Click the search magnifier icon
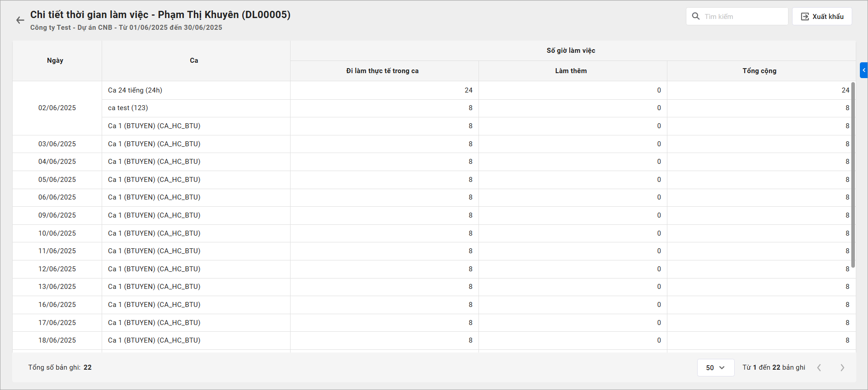Viewport: 868px width, 390px height. [696, 16]
